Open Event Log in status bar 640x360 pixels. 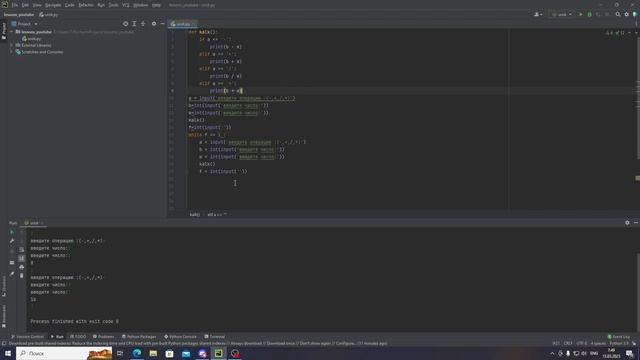(619, 337)
